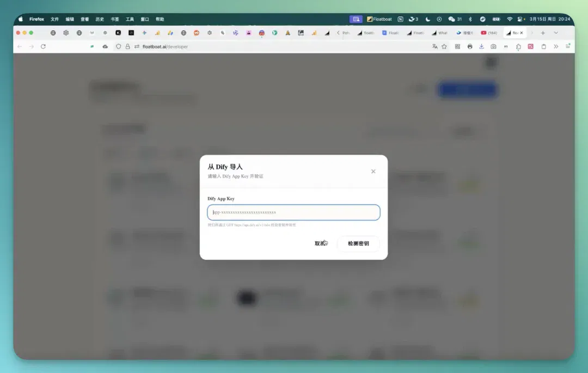The height and width of the screenshot is (373, 588).
Task: Switch to the YouTube (184) tab
Action: coord(489,33)
